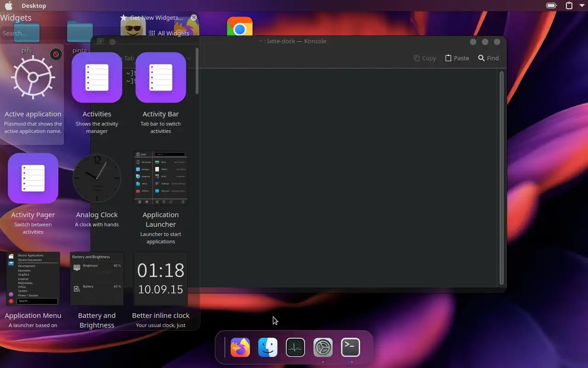The width and height of the screenshot is (588, 368).
Task: Open the Finder file manager in dock
Action: (x=268, y=347)
